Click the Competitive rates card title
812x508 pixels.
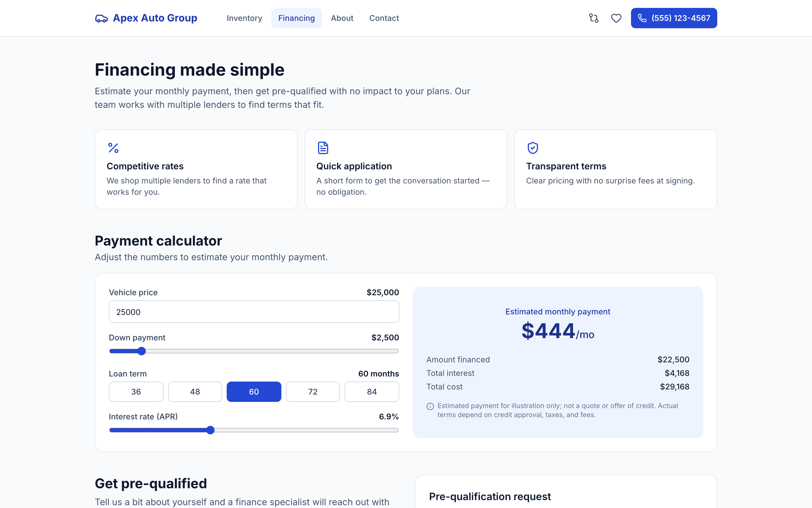tap(145, 166)
